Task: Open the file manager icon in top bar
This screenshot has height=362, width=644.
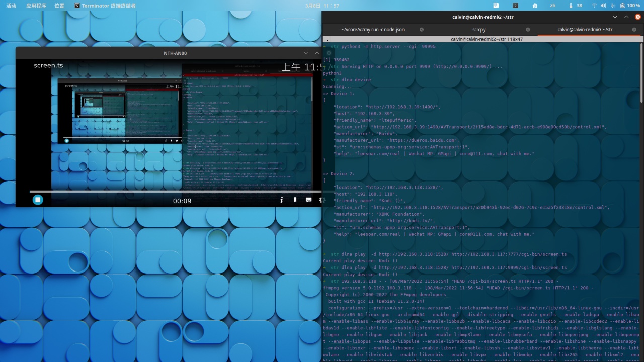Action: pyautogui.click(x=496, y=5)
